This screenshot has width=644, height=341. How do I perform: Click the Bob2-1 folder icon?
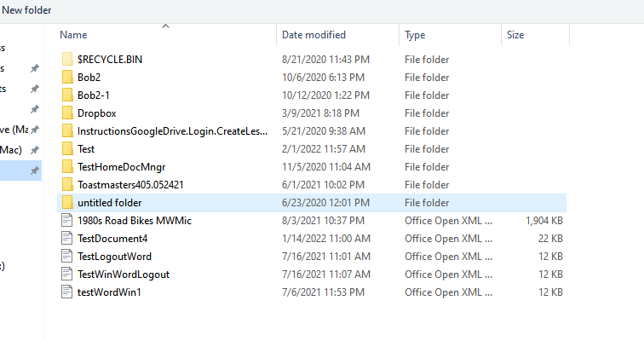point(67,95)
